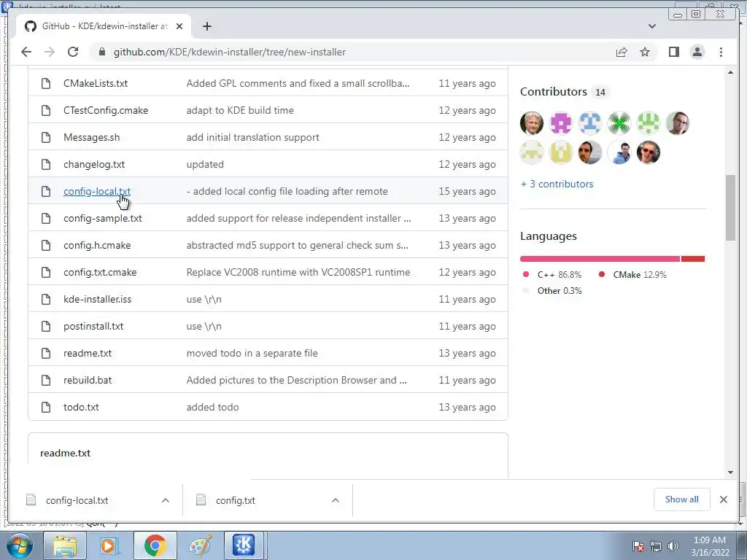Open downloaded config.txt from download bar
Viewport: 747px width, 560px height.
(236, 500)
